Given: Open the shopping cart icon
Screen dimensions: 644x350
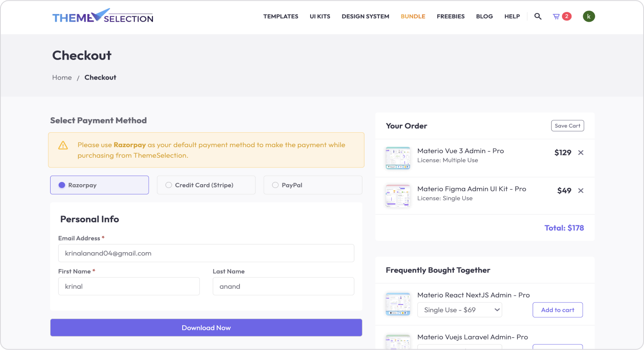Looking at the screenshot, I should click(556, 17).
